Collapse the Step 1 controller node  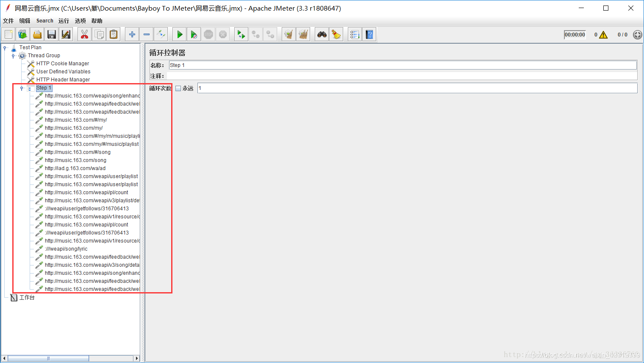[x=22, y=88]
